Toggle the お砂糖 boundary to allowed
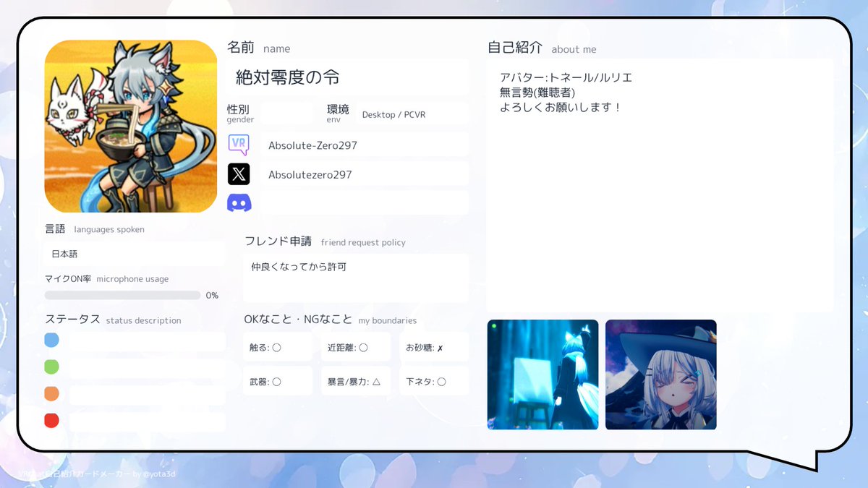The image size is (868, 488). [434, 346]
